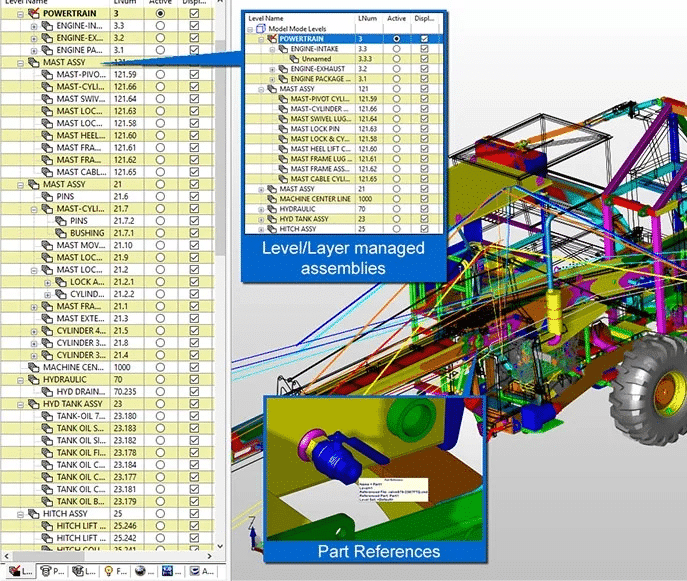Screen dimensions: 687x581
Task: Click the BUSHING level icon
Action: 60,232
